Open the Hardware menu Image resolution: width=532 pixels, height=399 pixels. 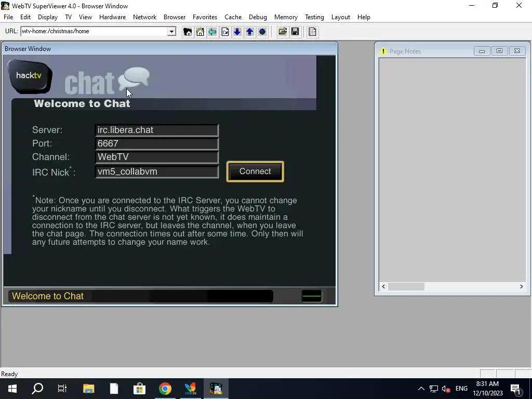(112, 17)
